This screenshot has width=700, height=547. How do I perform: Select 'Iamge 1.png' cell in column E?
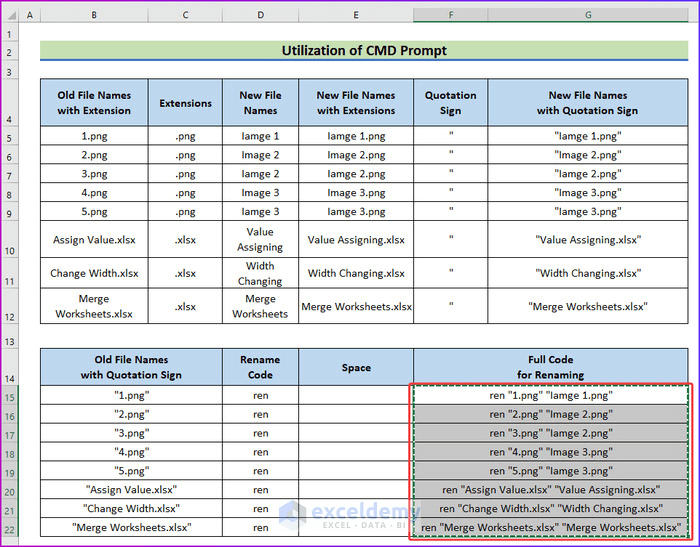[356, 136]
